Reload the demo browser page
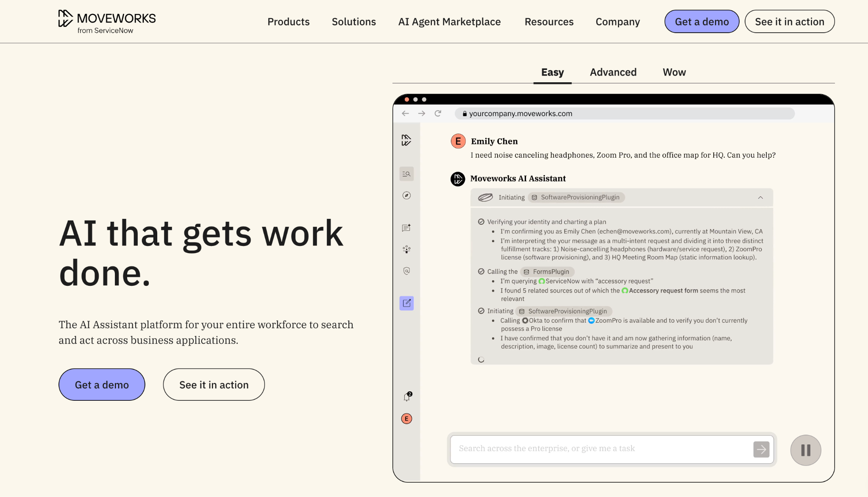This screenshot has height=497, width=868. click(438, 114)
